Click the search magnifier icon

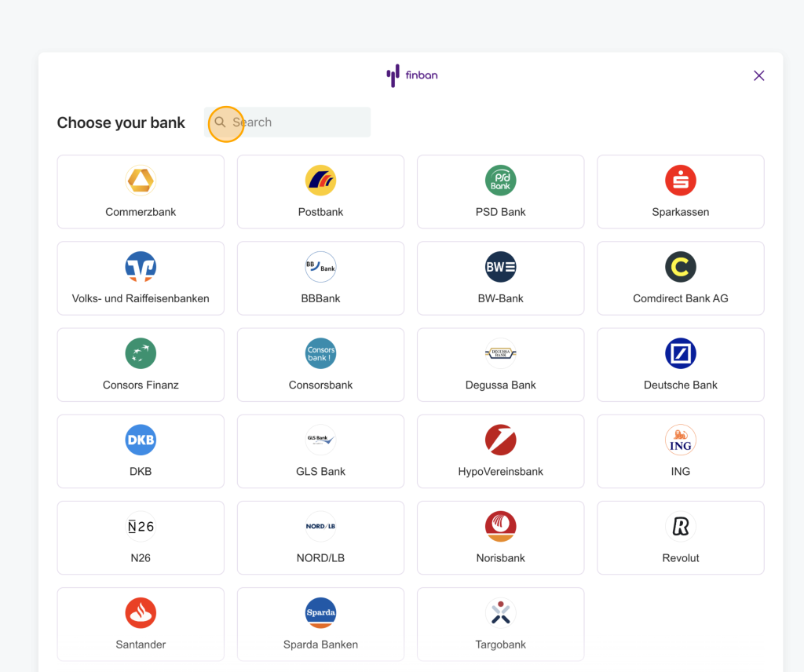point(221,122)
